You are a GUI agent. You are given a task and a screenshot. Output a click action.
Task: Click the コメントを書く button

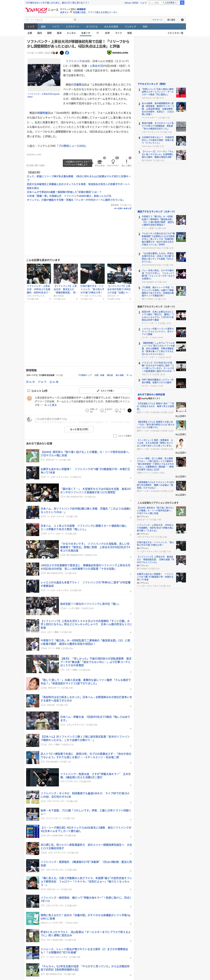tap(105, 391)
